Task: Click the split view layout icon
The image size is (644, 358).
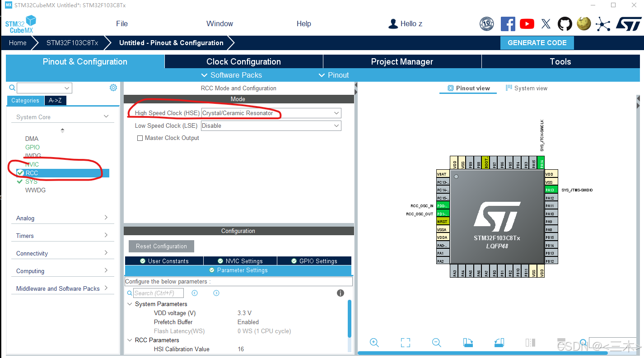Action: click(x=530, y=343)
